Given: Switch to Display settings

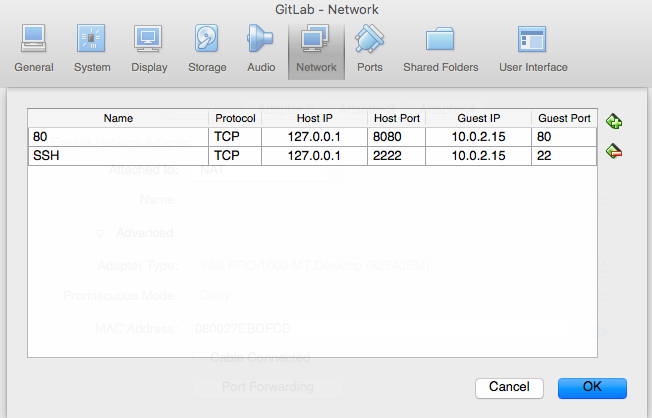Looking at the screenshot, I should point(149,49).
